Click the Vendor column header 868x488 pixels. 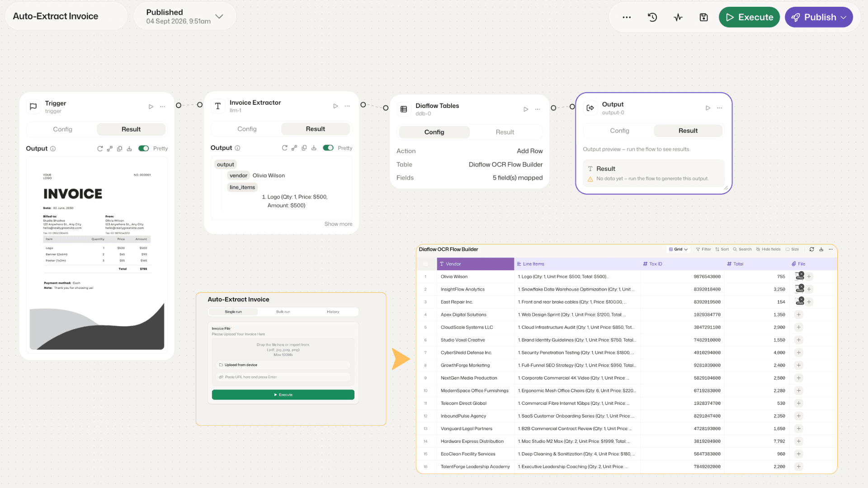click(x=476, y=264)
